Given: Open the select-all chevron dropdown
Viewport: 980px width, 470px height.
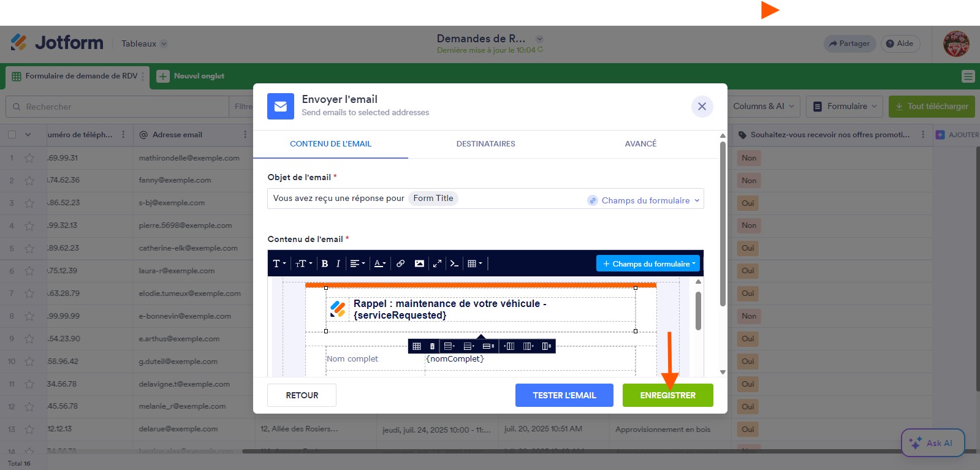Looking at the screenshot, I should [28, 135].
